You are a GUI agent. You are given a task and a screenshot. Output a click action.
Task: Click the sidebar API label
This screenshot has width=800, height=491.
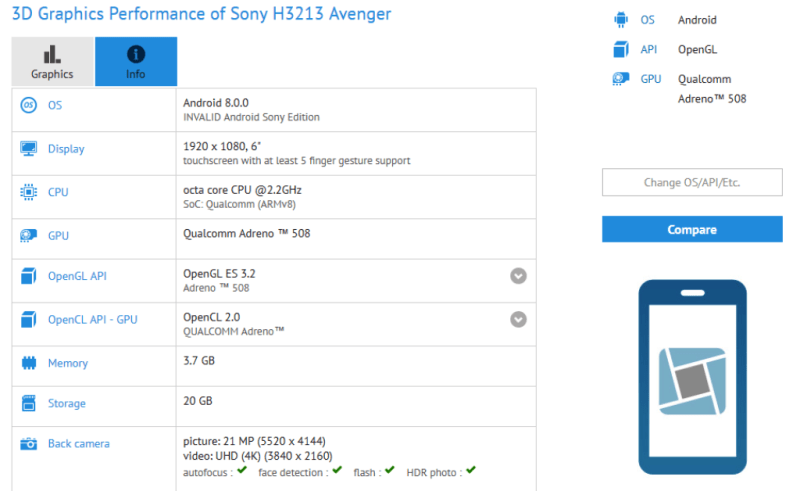click(648, 50)
